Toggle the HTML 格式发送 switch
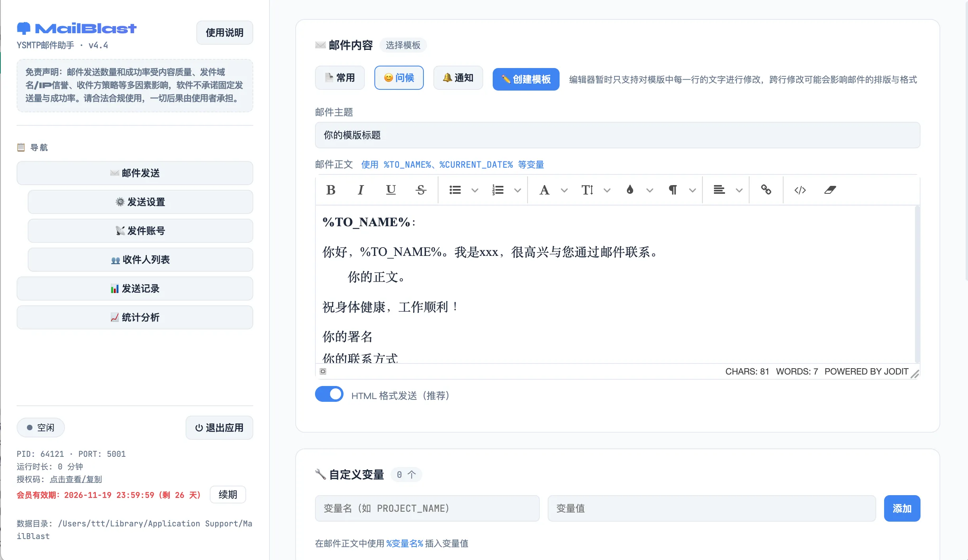This screenshot has width=968, height=560. pos(329,394)
